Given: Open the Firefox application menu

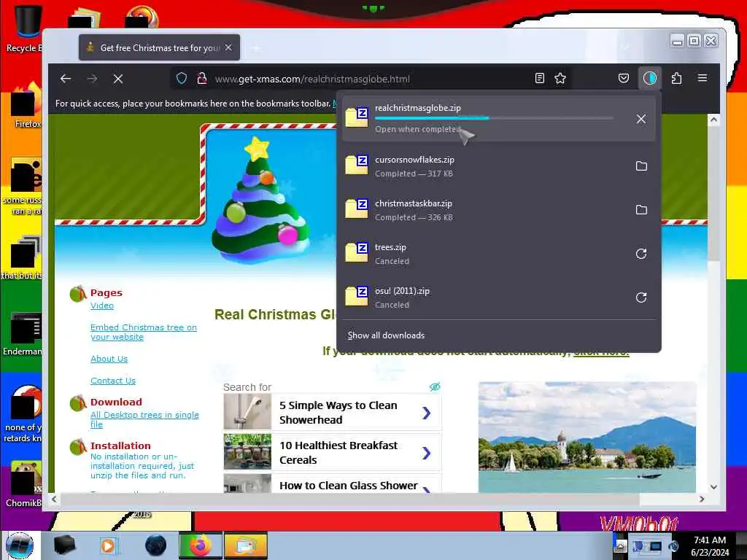Looking at the screenshot, I should pos(703,79).
